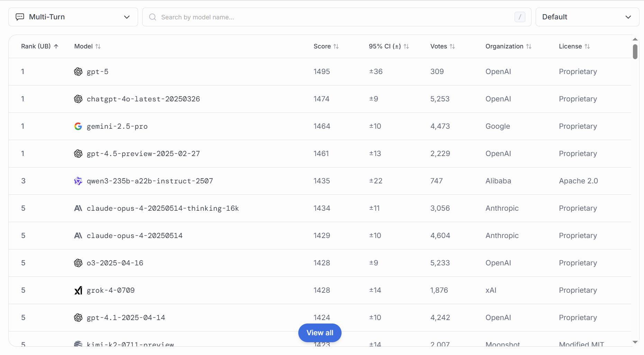Click the slash shortcut badge in search box
This screenshot has width=644, height=355.
coord(520,17)
